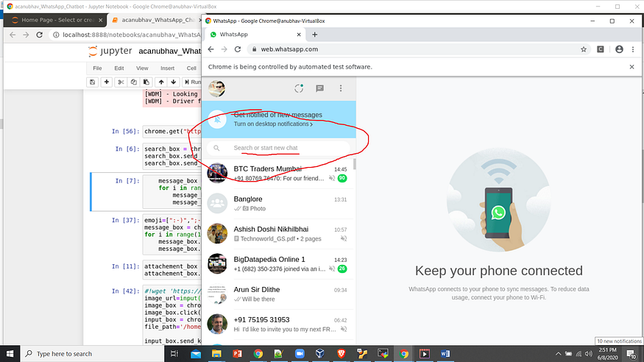
Task: Switch to the acanubhav_WhatsApp_Chatbot notebook tab
Action: [x=156, y=20]
